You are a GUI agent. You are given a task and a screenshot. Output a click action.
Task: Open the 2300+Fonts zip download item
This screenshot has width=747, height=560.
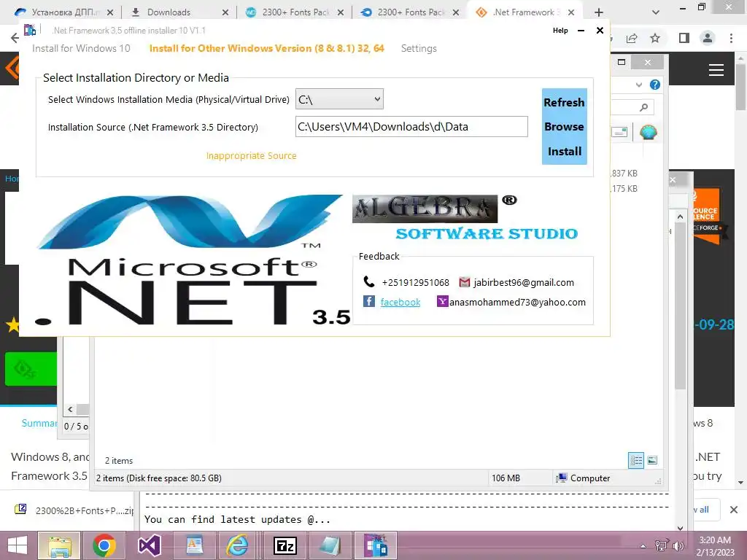pyautogui.click(x=74, y=510)
